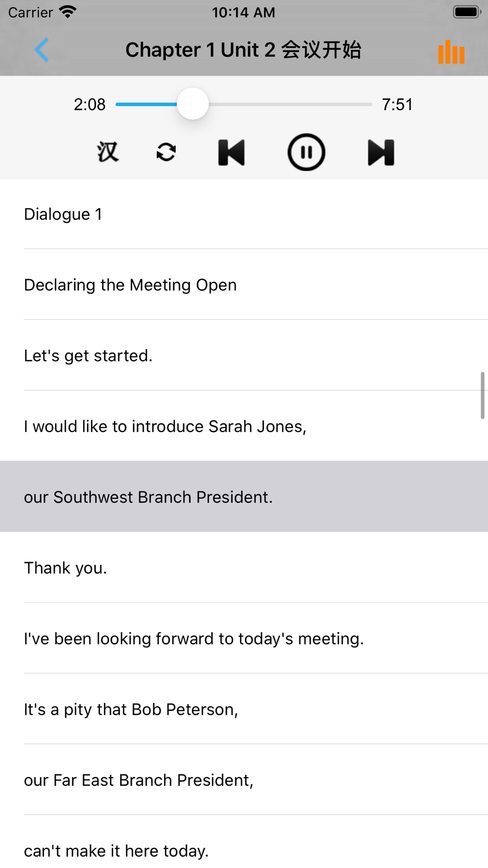
Task: Select "I've been looking forward" sentence
Action: point(194,639)
